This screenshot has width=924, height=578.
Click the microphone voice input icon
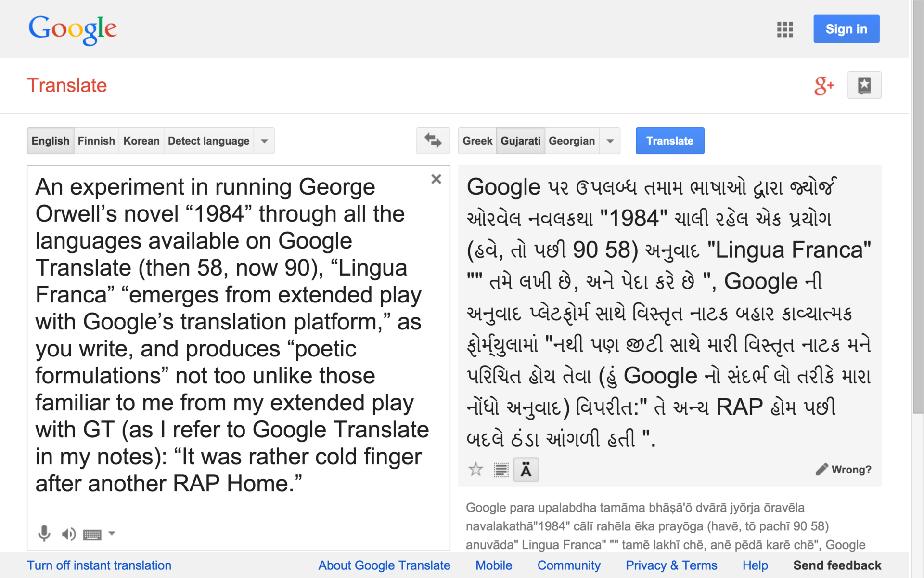[x=44, y=533]
